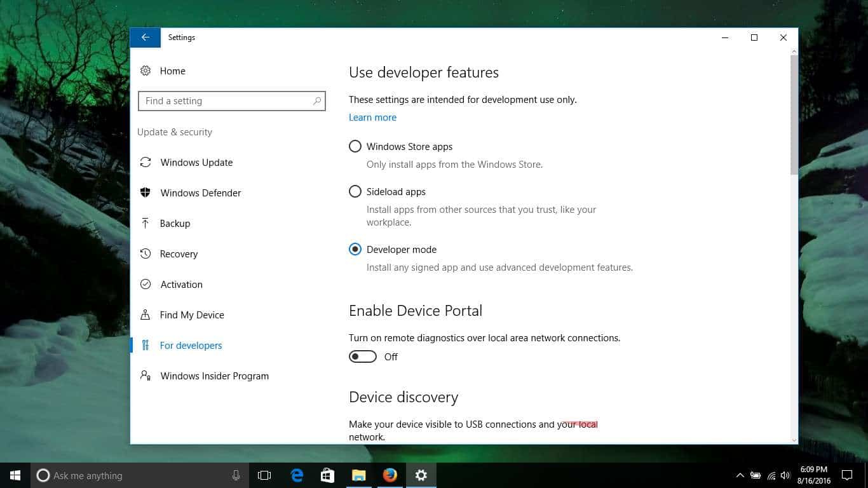Click the Backup arrow icon

click(146, 224)
